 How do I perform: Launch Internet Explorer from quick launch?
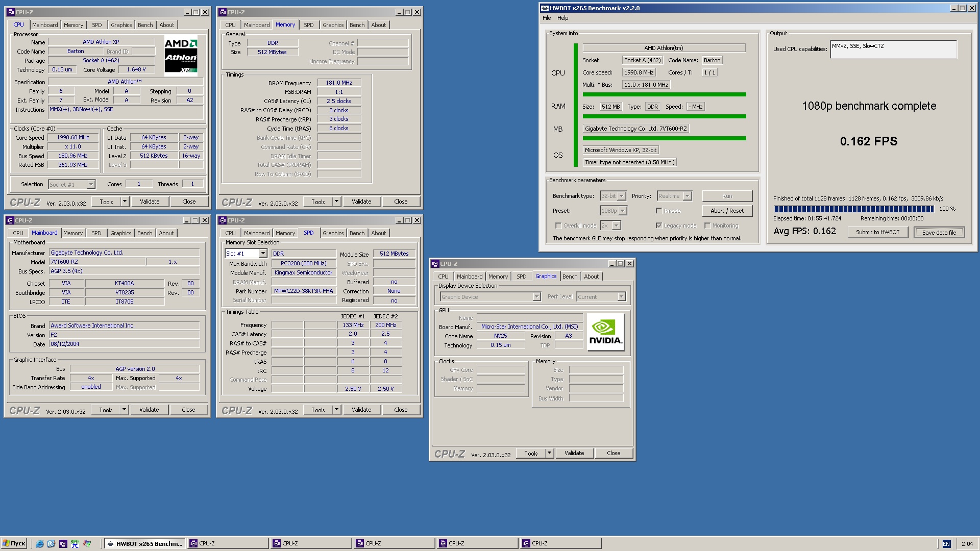point(39,544)
